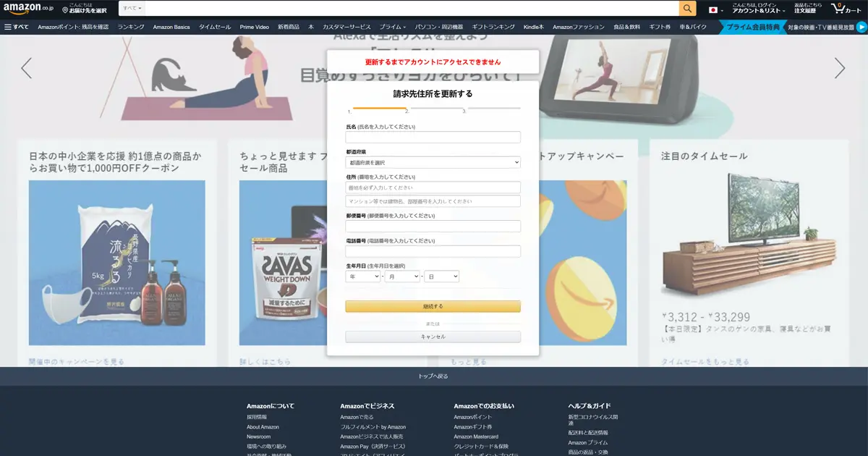
Task: Open the 日 birth day dropdown
Action: (x=441, y=276)
